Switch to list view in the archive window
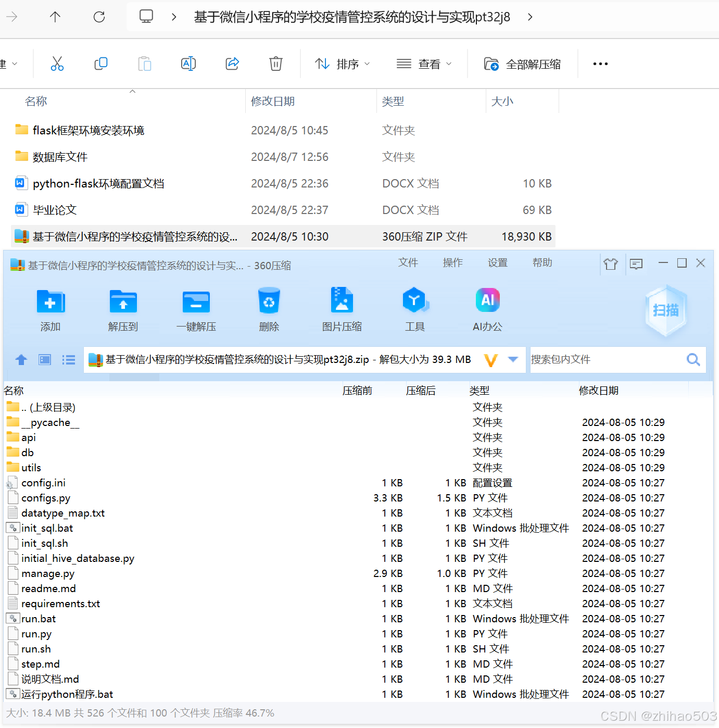The image size is (719, 728). (68, 359)
